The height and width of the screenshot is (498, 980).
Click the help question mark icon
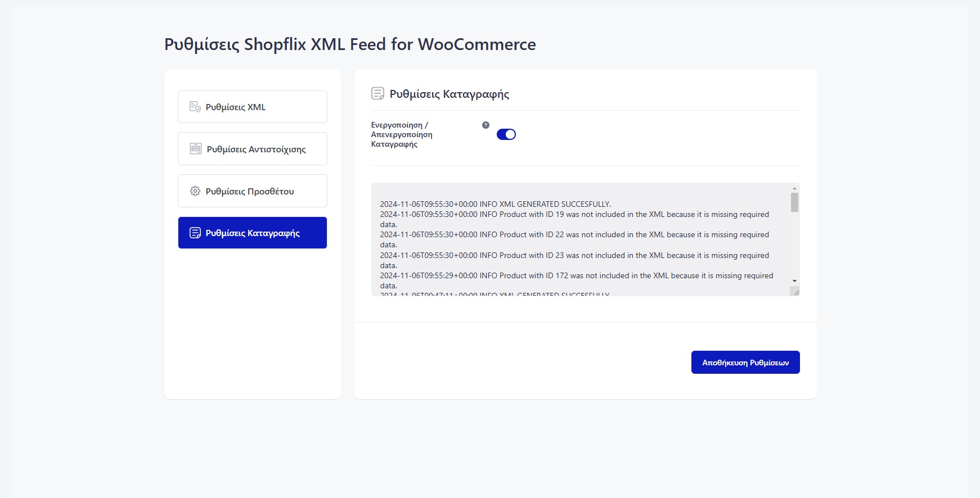pyautogui.click(x=486, y=125)
